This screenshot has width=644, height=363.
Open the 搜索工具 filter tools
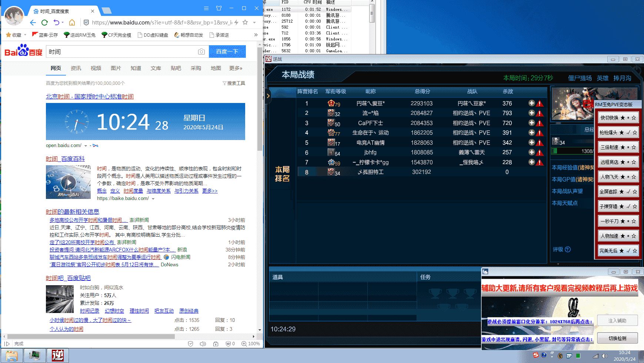coord(234,83)
